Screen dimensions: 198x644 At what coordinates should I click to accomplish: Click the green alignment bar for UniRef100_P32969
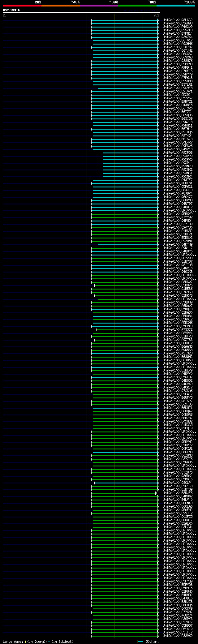[124, 636]
